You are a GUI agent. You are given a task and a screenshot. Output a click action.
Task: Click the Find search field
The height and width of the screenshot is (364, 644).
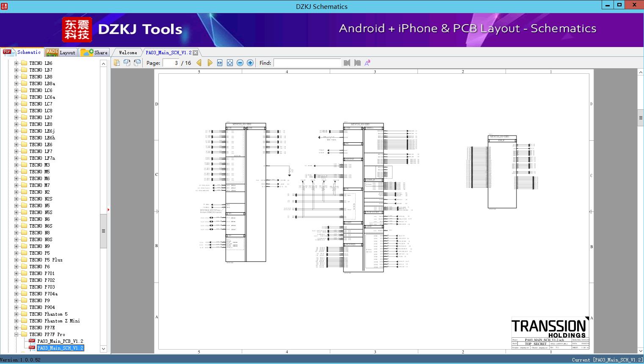(307, 63)
